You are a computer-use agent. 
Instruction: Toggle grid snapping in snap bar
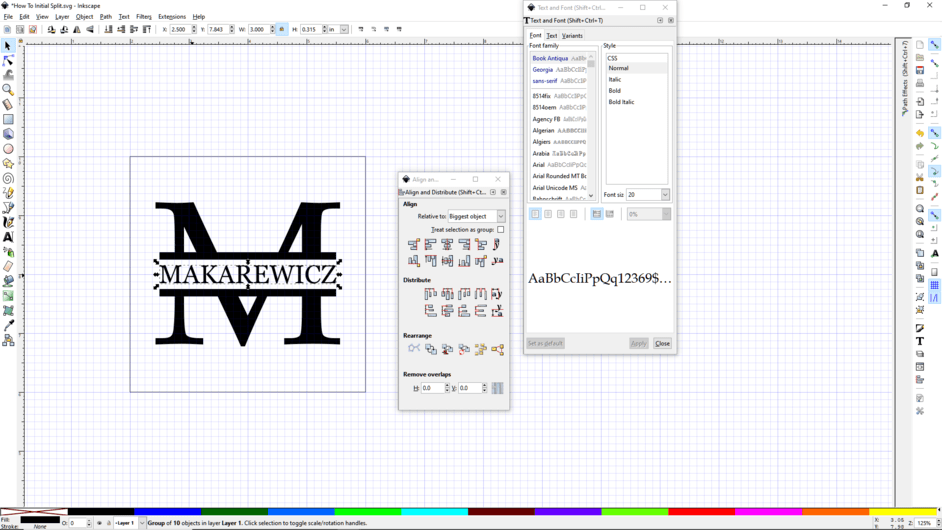(x=934, y=285)
